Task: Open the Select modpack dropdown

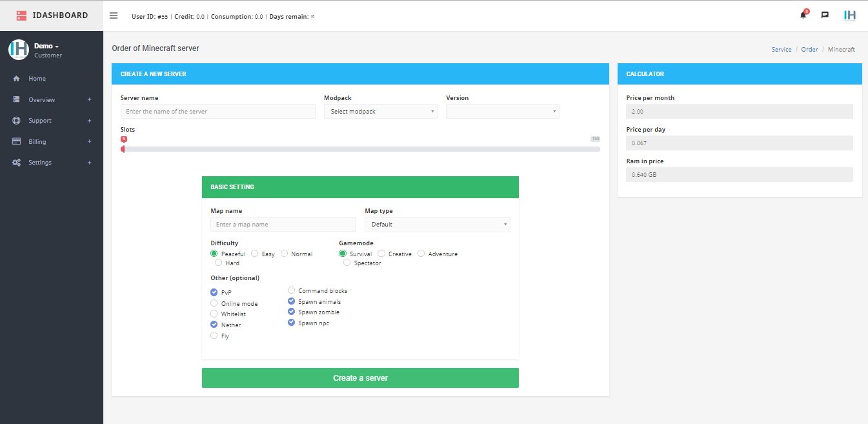Action: (380, 112)
